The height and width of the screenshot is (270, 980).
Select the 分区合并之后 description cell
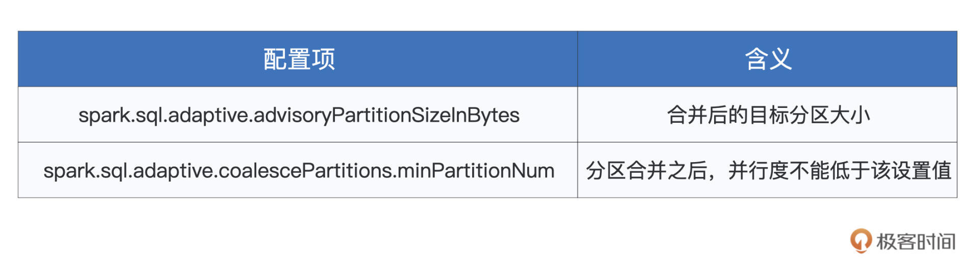768,170
